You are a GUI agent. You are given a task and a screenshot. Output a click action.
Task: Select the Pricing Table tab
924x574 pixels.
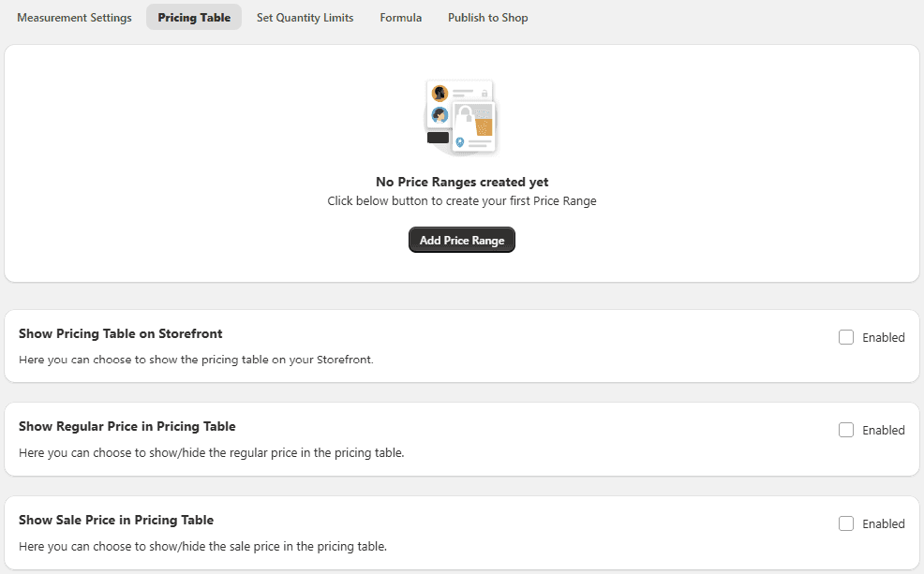point(194,18)
